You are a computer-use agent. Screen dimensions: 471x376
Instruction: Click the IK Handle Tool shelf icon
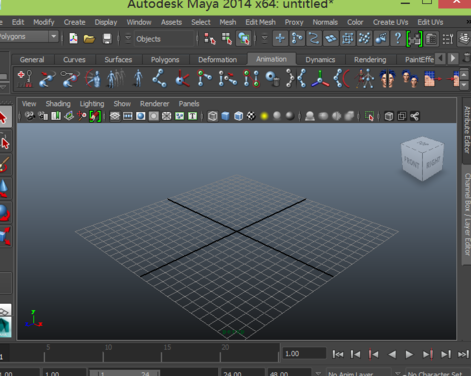(x=204, y=79)
